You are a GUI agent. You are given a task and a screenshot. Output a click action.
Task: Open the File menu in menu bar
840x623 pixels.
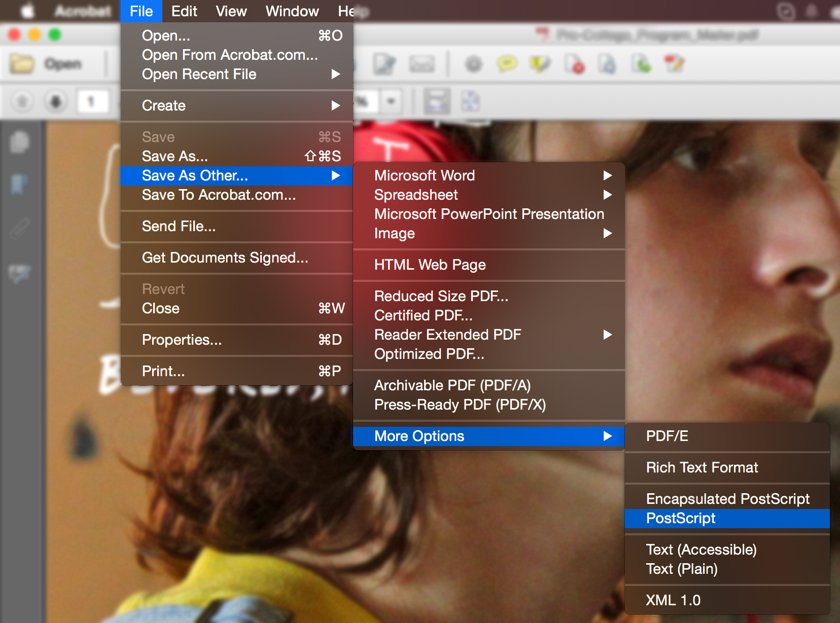[x=141, y=11]
